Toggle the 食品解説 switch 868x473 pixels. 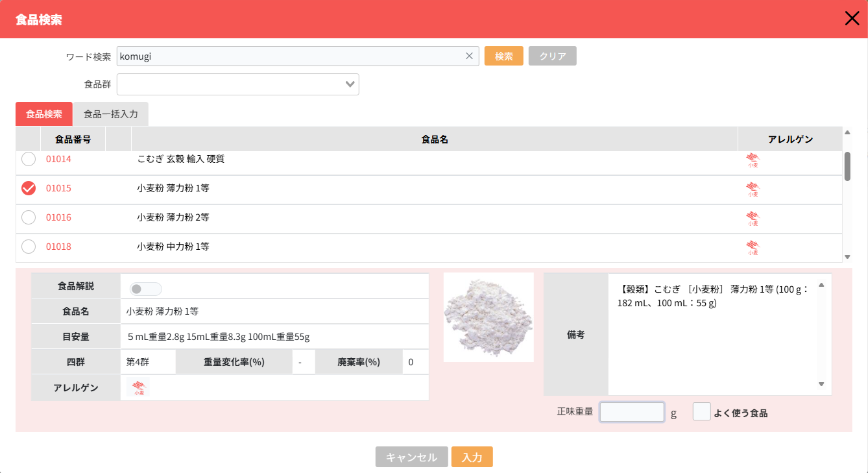(x=145, y=289)
